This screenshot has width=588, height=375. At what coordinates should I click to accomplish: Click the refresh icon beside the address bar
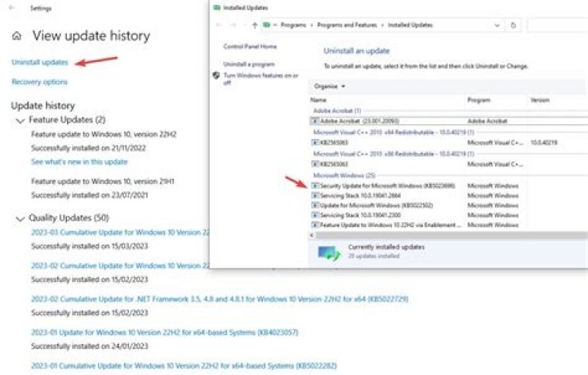(513, 25)
